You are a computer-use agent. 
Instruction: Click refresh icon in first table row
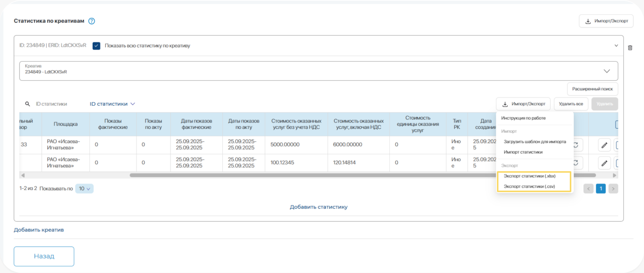tap(576, 145)
